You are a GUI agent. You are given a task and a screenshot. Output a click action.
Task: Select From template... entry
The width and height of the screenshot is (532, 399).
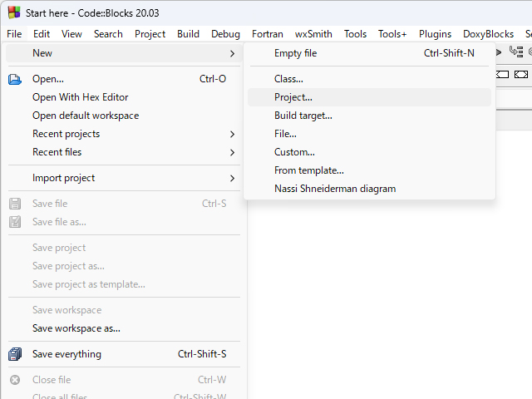369,170
